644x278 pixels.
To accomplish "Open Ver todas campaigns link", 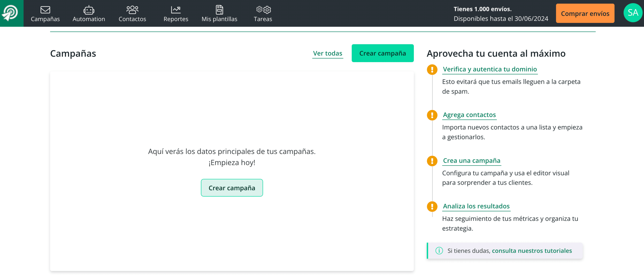I will 328,53.
